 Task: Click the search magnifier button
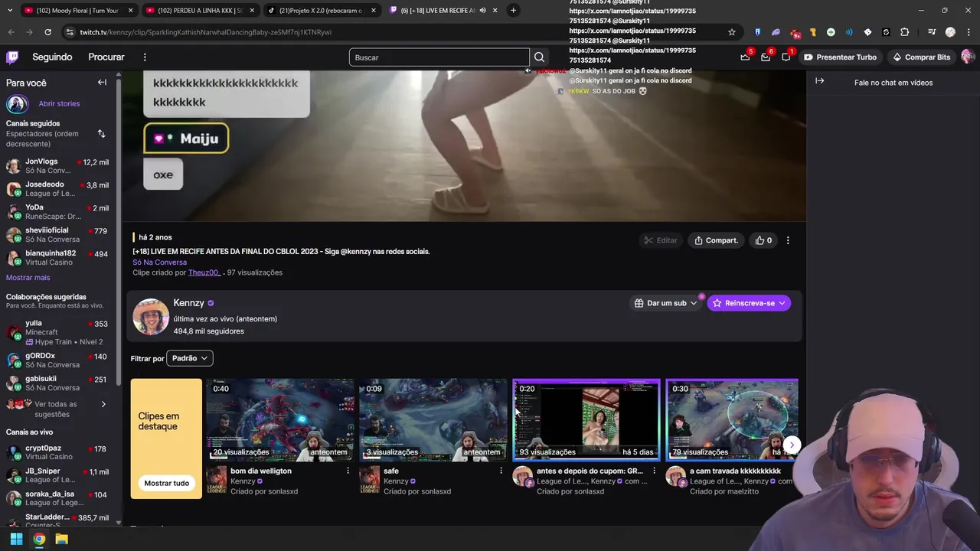click(x=539, y=57)
